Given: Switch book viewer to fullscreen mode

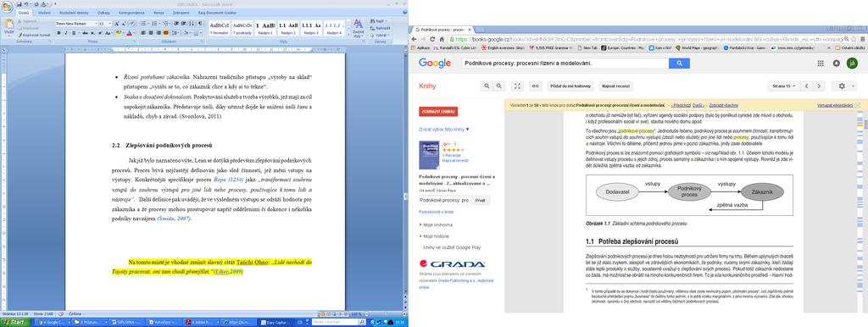Looking at the screenshot, I should (518, 86).
